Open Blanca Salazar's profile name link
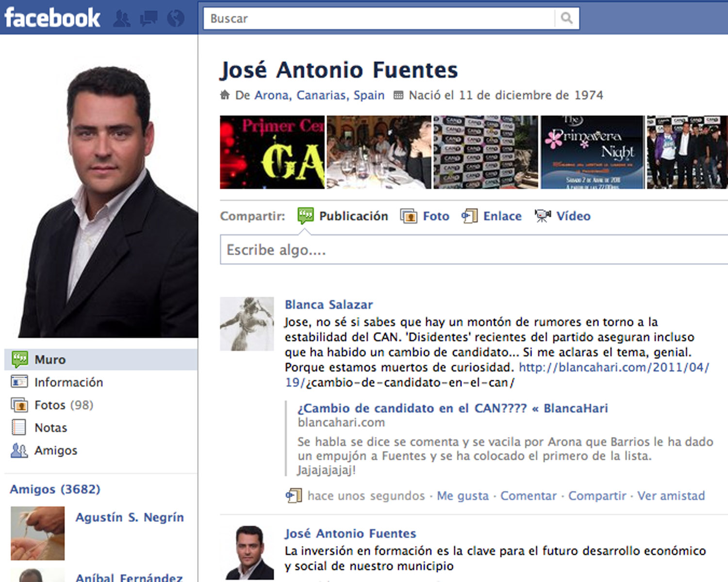Viewport: 728px width, 582px height. point(329,305)
